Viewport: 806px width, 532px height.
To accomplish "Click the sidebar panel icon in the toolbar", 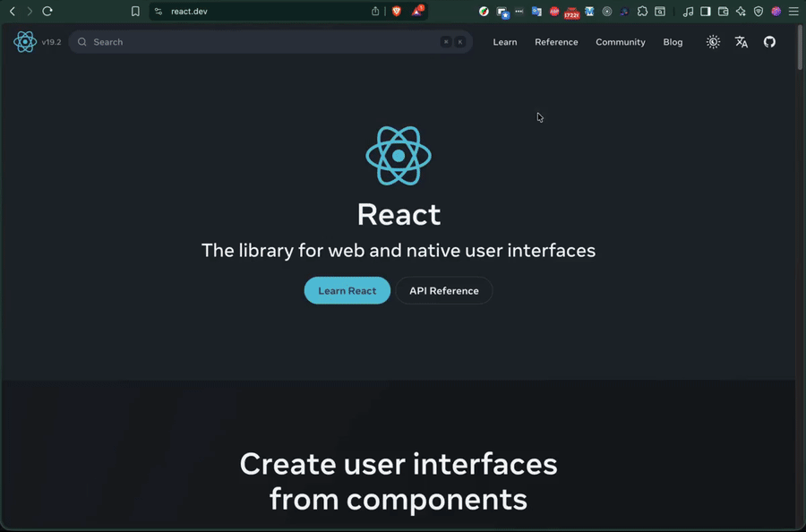I will click(705, 11).
